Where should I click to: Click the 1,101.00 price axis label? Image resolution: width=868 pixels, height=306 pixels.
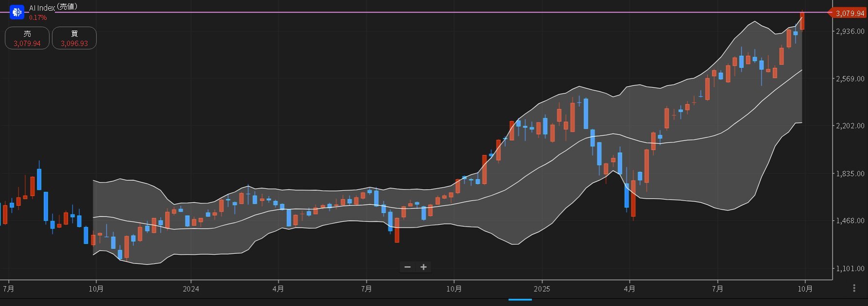click(x=850, y=269)
